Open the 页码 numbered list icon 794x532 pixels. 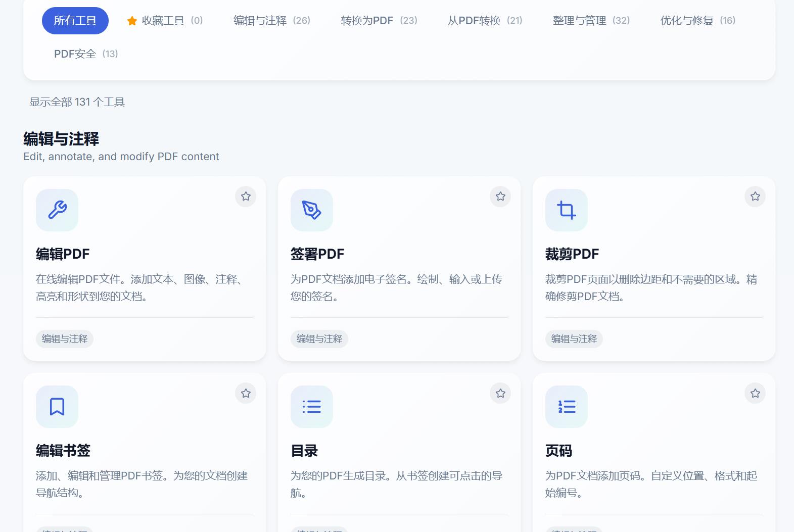[x=567, y=407]
